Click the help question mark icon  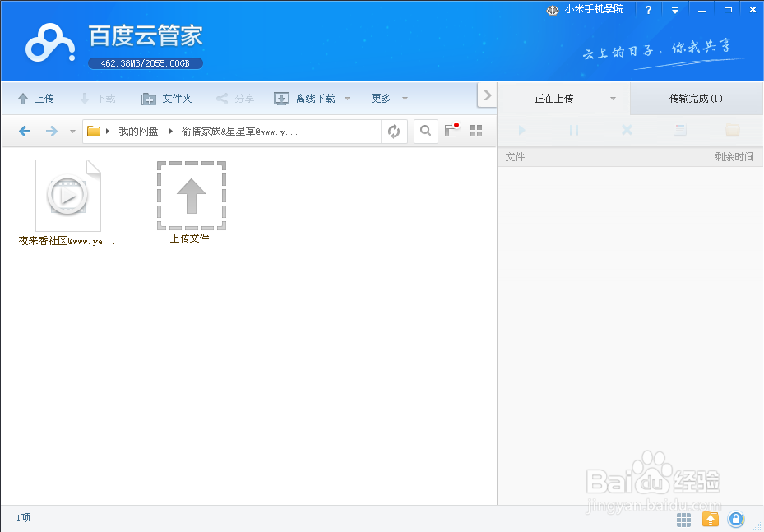(x=648, y=10)
